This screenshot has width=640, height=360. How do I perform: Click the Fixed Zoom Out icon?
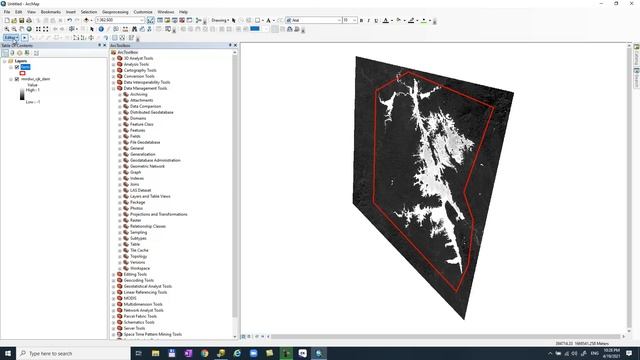tap(46, 29)
